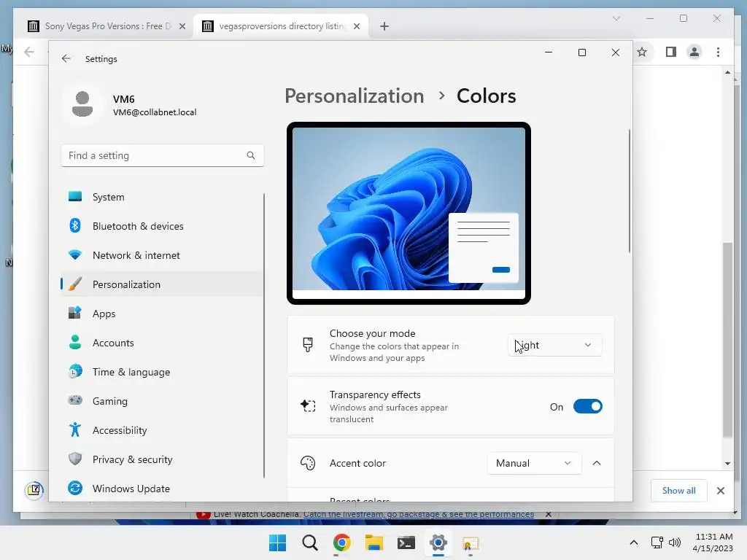This screenshot has height=560, width=747.
Task: Click the Bluetooth icon in the sidebar
Action: click(x=75, y=225)
